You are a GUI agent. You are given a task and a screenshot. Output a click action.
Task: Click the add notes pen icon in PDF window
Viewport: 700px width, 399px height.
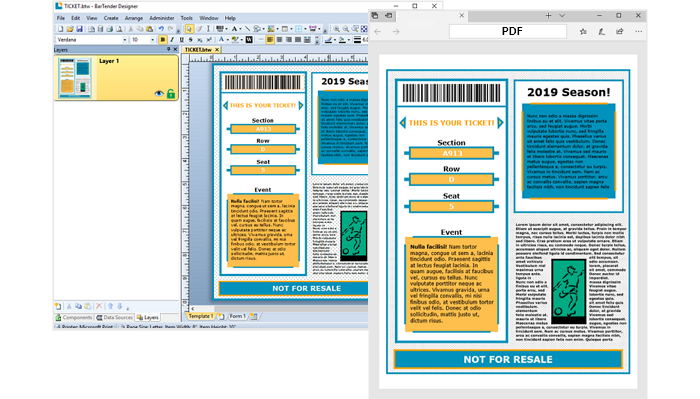(601, 32)
